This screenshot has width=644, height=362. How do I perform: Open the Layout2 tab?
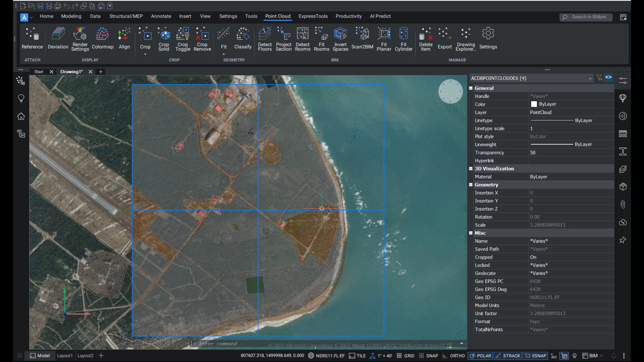click(x=85, y=356)
